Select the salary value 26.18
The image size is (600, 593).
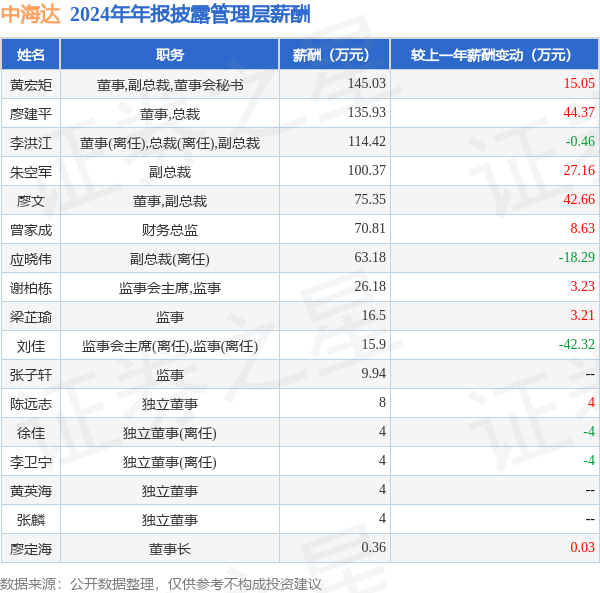tap(370, 287)
